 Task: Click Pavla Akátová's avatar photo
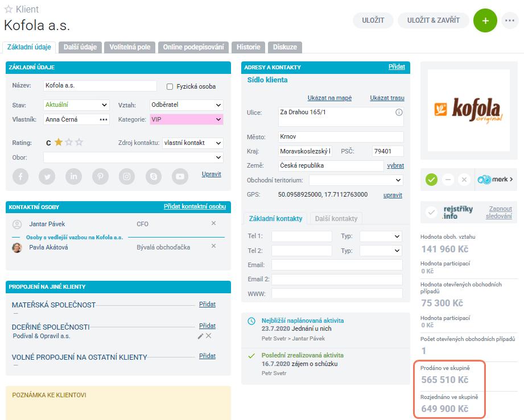(x=17, y=247)
